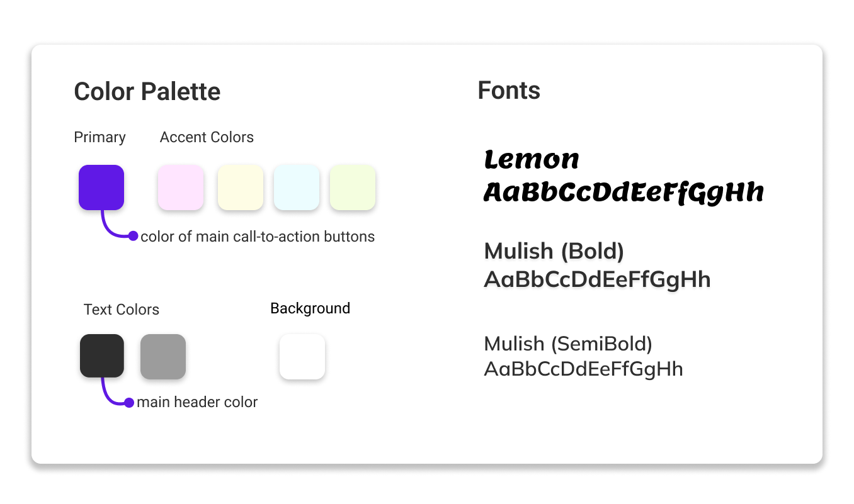Image resolution: width=854 pixels, height=504 pixels.
Task: Click the purple dot beside main header note
Action: [129, 402]
